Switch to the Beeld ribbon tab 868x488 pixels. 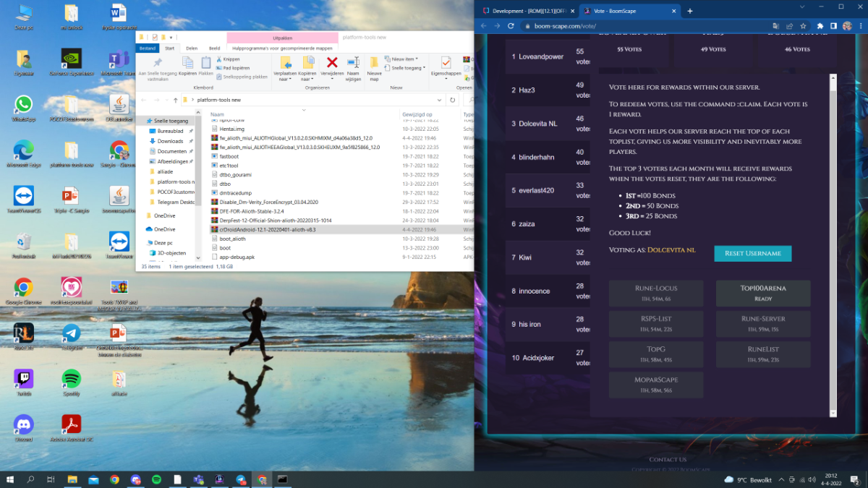(214, 48)
